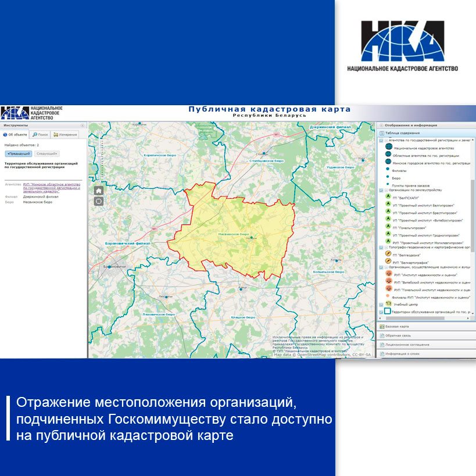
Task: Click the Институт недвижимости и оценки scales icon
Action: point(388,274)
